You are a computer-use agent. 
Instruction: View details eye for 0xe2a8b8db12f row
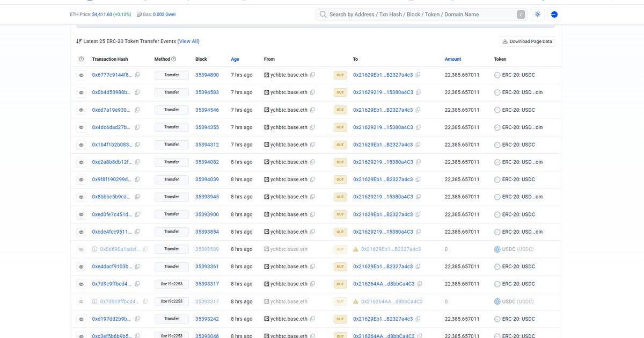pyautogui.click(x=81, y=162)
